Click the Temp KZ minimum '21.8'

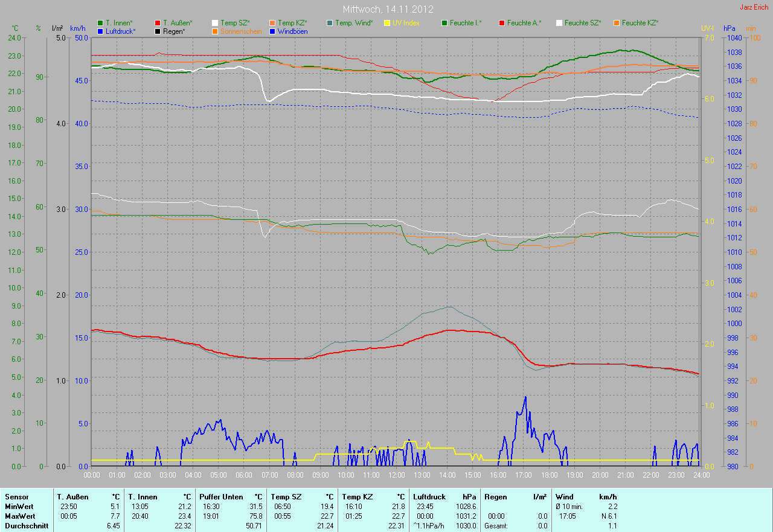tap(397, 507)
